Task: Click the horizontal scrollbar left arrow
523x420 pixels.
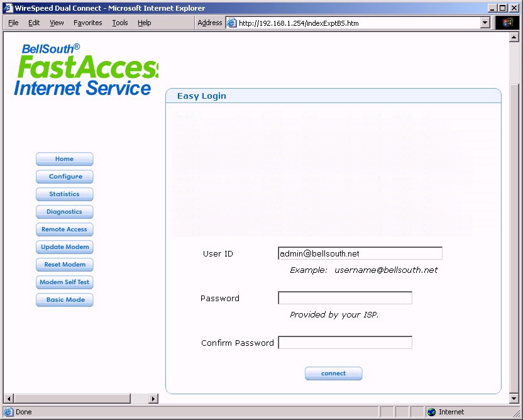Action: 9,399
